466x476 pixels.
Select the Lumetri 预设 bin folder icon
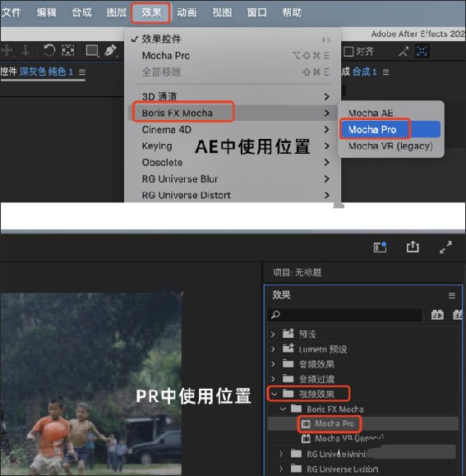pyautogui.click(x=288, y=349)
